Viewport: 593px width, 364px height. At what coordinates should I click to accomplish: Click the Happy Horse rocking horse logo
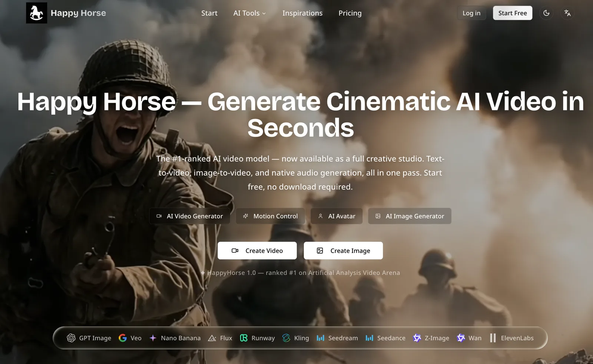36,13
